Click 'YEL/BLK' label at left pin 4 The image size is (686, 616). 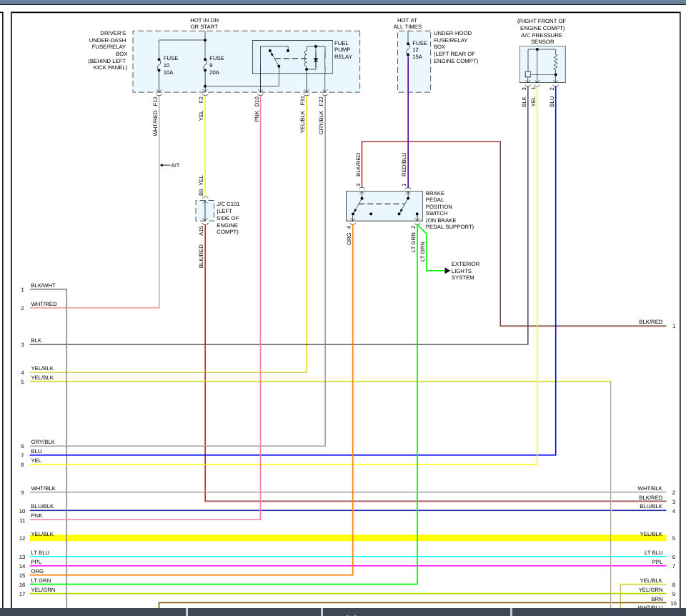[42, 368]
